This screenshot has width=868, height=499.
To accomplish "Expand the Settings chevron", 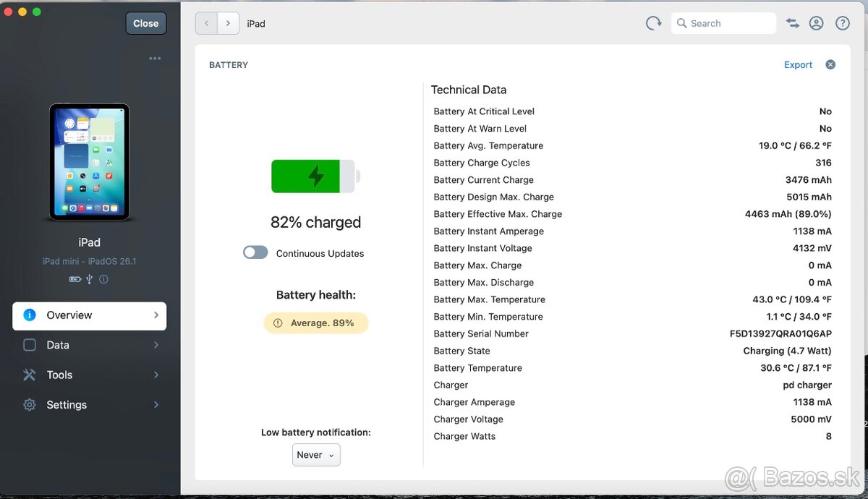I will [156, 405].
